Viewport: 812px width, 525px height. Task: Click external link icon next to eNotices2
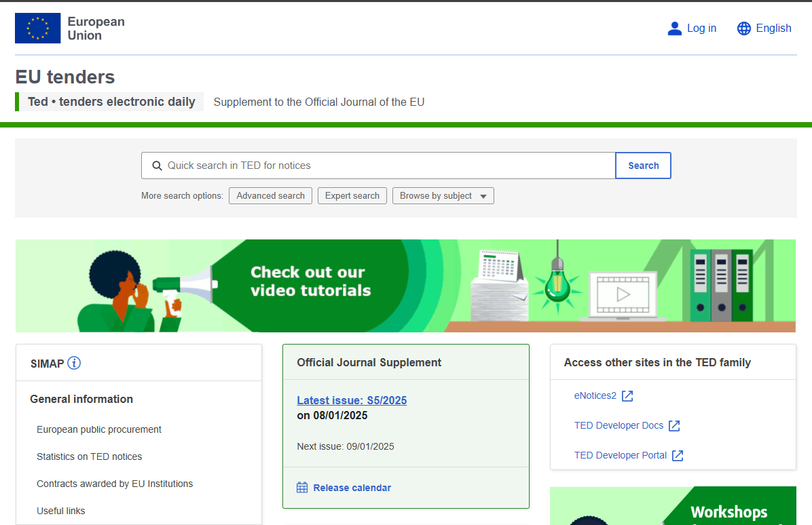[x=627, y=395]
